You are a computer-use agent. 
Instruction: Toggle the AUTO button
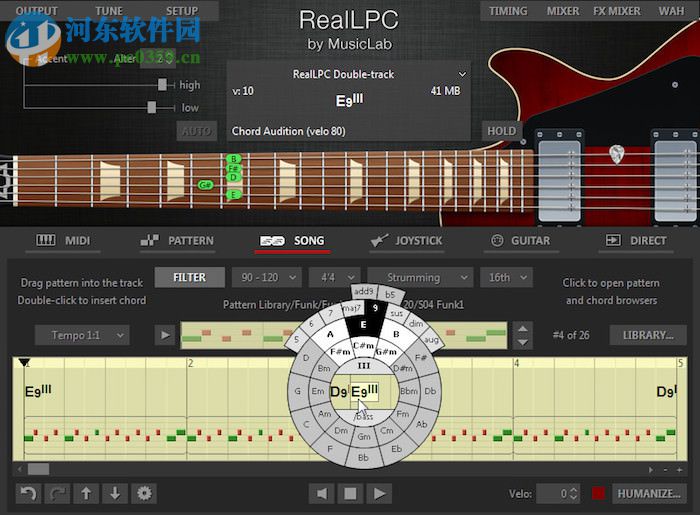(197, 131)
